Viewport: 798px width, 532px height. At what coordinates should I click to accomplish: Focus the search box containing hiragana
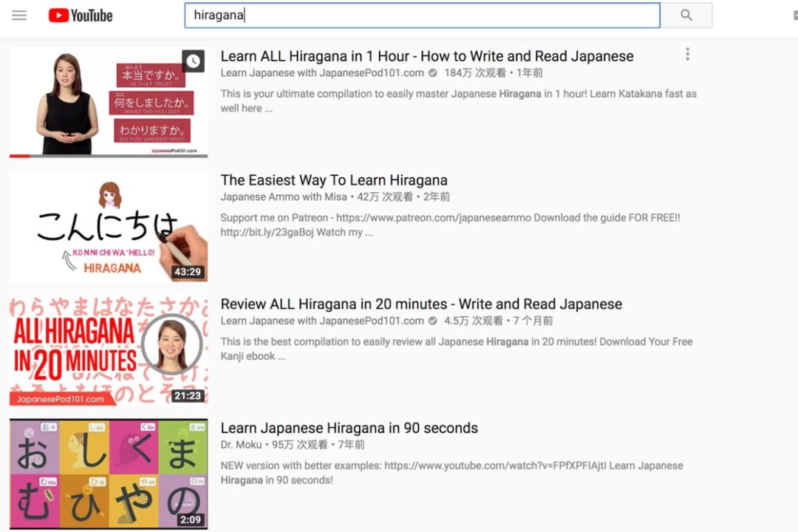click(x=423, y=16)
